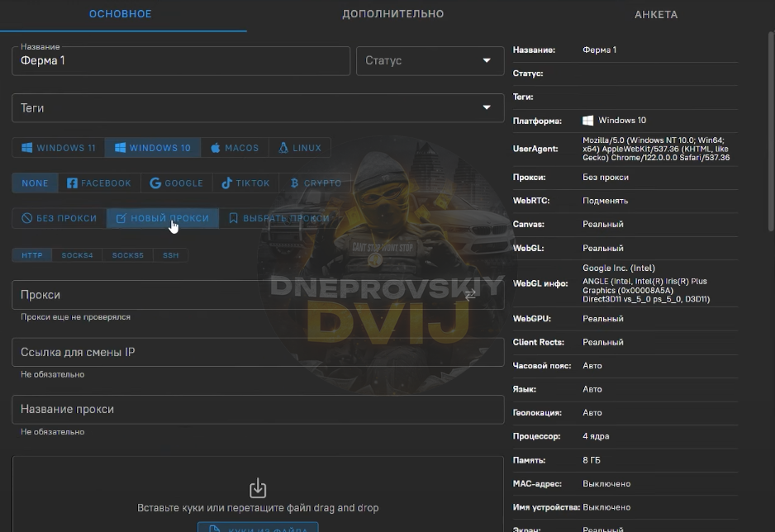
Task: Click the Память 8 ГБ value
Action: coord(591,460)
